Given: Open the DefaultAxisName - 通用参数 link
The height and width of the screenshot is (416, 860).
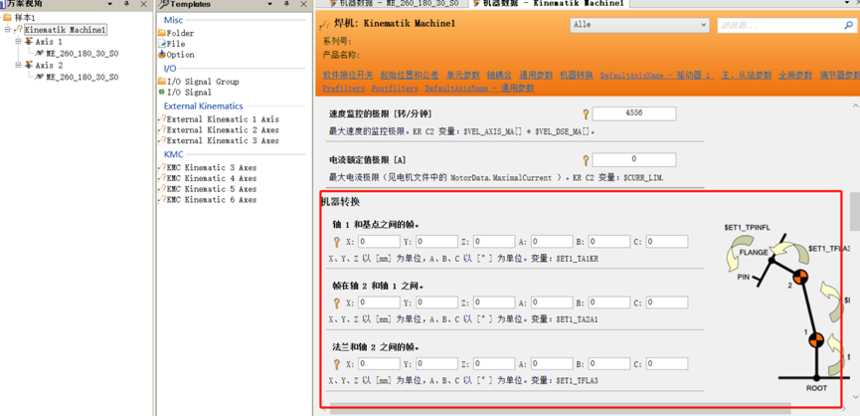Looking at the screenshot, I should pyautogui.click(x=480, y=88).
